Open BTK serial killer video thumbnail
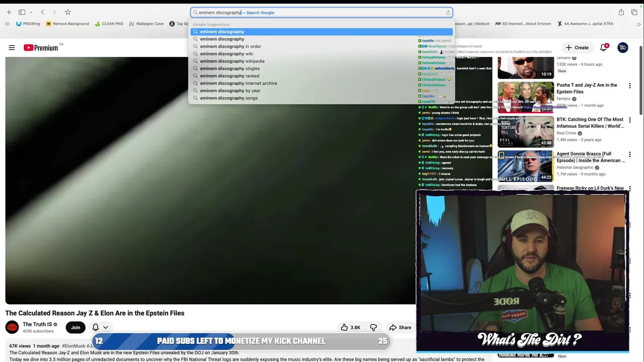The height and width of the screenshot is (362, 644). (x=526, y=132)
